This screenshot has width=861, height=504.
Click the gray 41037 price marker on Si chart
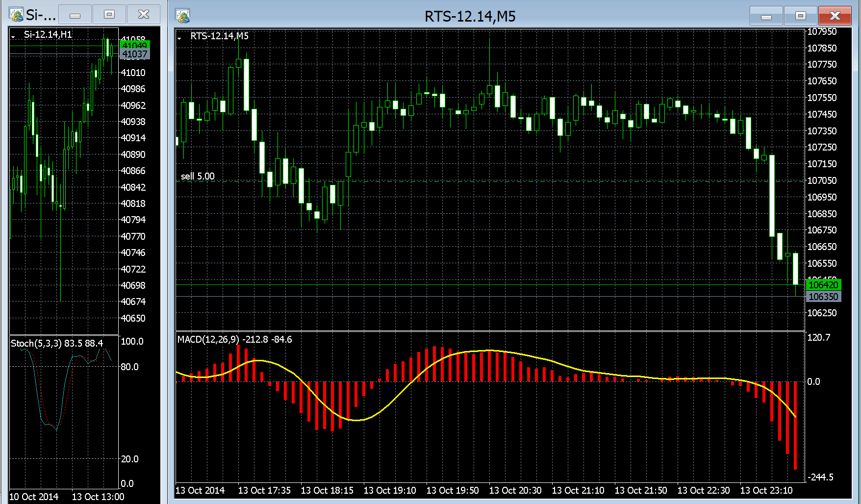pyautogui.click(x=134, y=54)
